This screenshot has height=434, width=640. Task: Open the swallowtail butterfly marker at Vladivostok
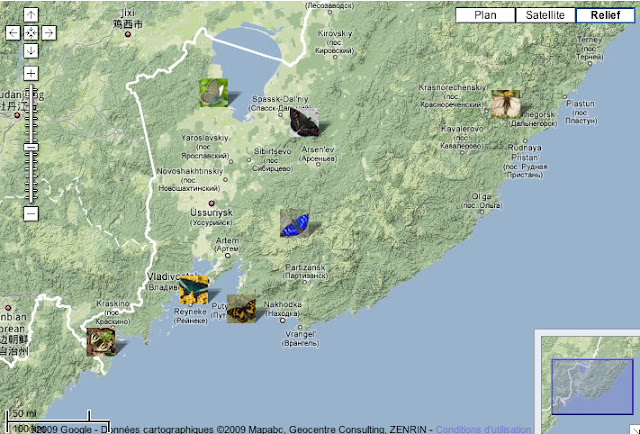coord(193,290)
